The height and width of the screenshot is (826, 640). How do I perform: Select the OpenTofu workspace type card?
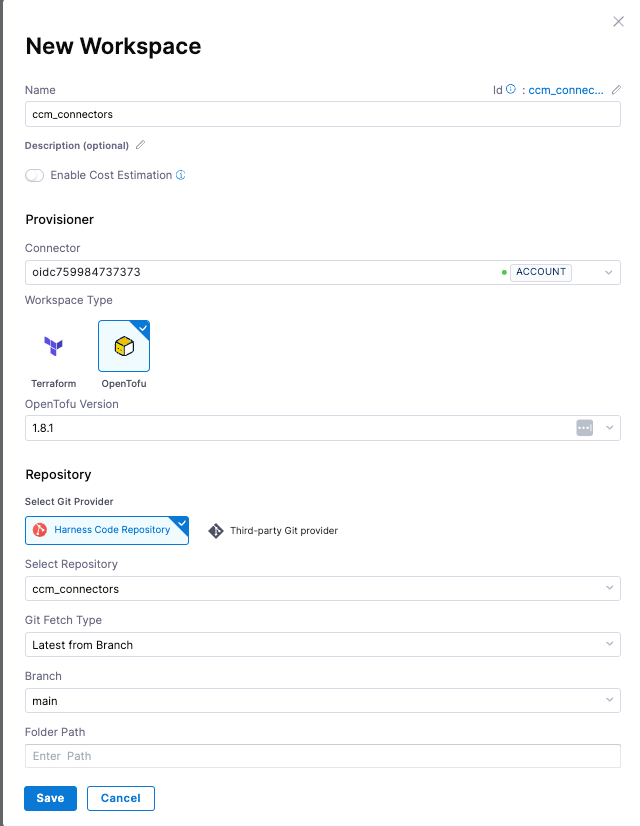point(124,346)
